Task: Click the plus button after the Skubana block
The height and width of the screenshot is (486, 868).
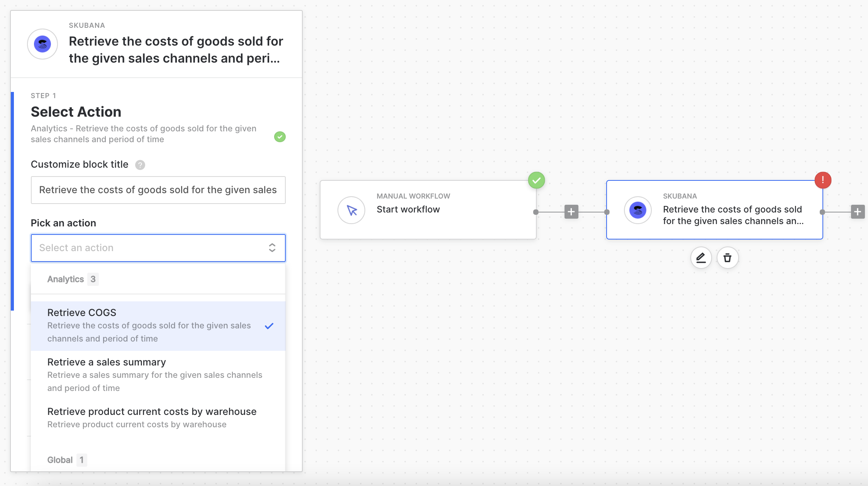Action: click(x=858, y=212)
